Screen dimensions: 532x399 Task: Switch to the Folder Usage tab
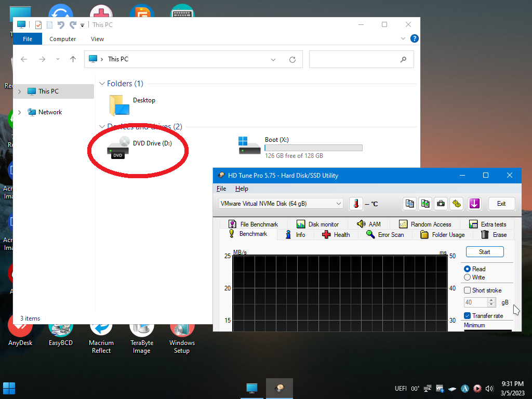[443, 235]
